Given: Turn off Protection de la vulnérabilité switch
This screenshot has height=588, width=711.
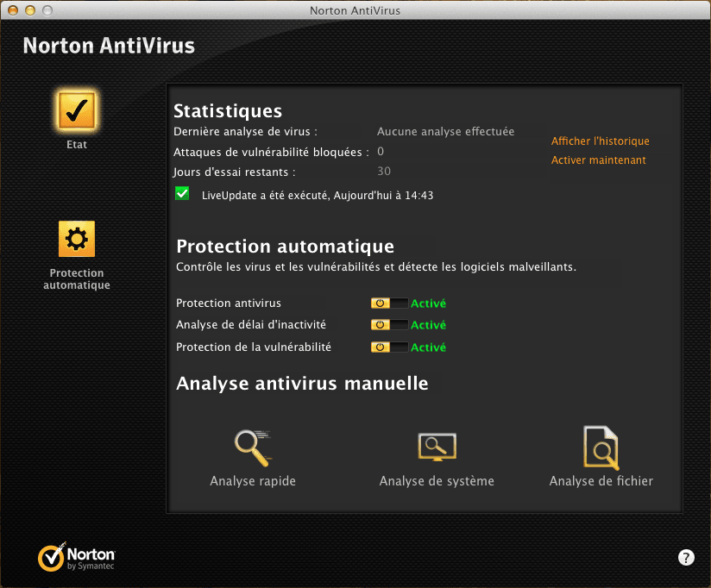Looking at the screenshot, I should coord(389,347).
